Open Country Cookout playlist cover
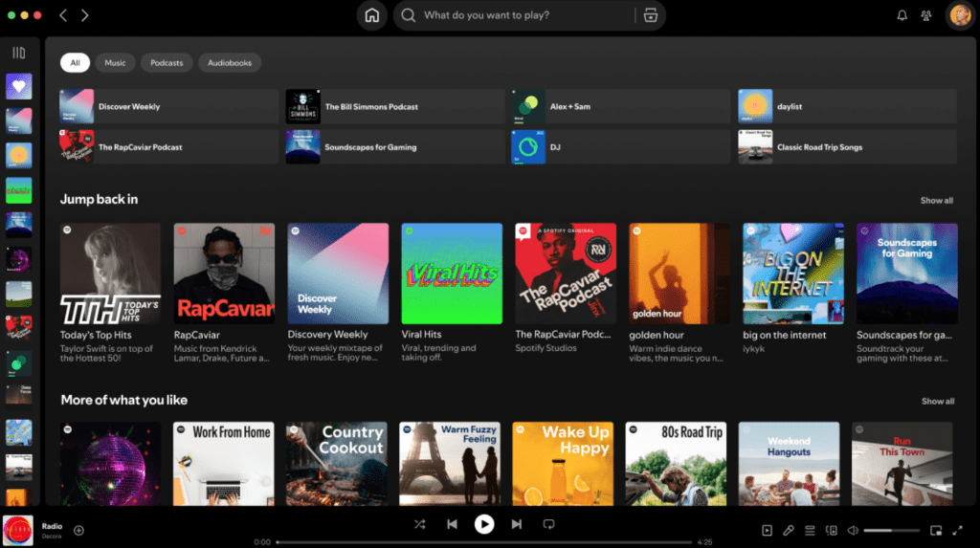This screenshot has width=980, height=548. point(337,464)
